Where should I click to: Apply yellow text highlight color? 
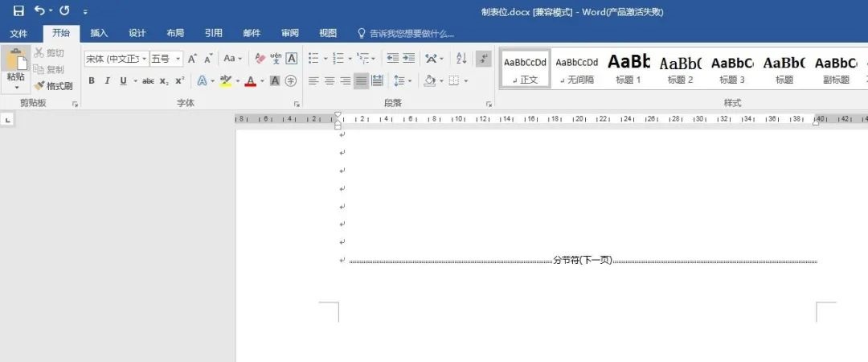225,81
